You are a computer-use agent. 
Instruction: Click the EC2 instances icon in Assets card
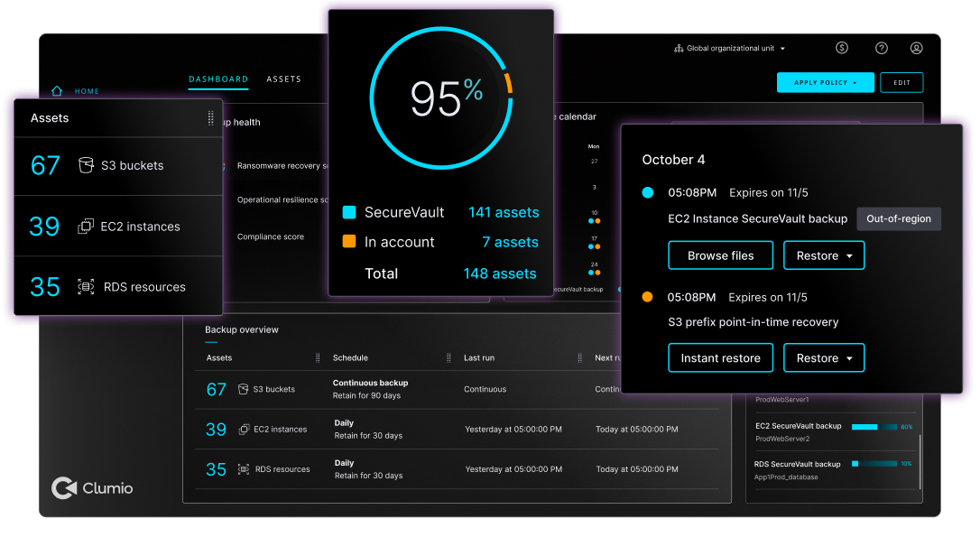86,227
